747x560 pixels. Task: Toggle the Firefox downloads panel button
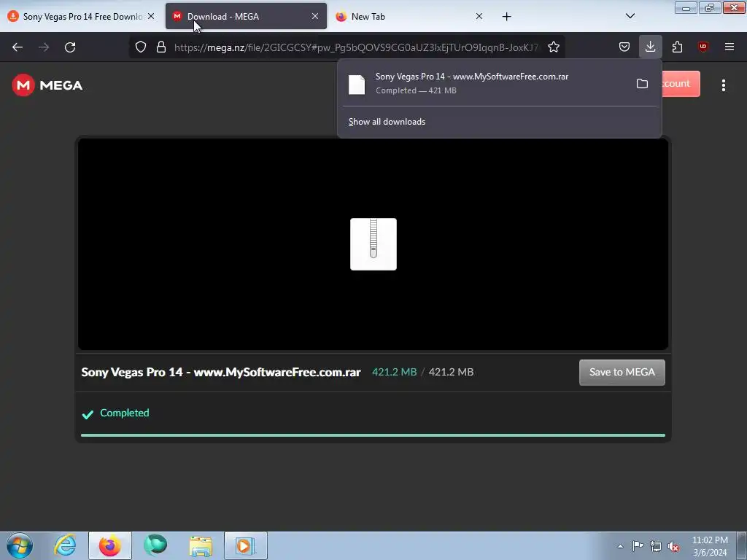point(650,47)
